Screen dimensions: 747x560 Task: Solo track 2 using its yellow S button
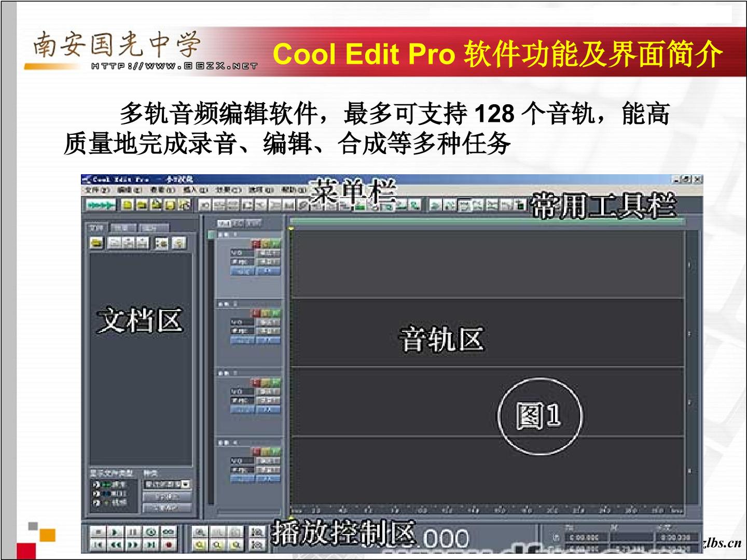266,313
